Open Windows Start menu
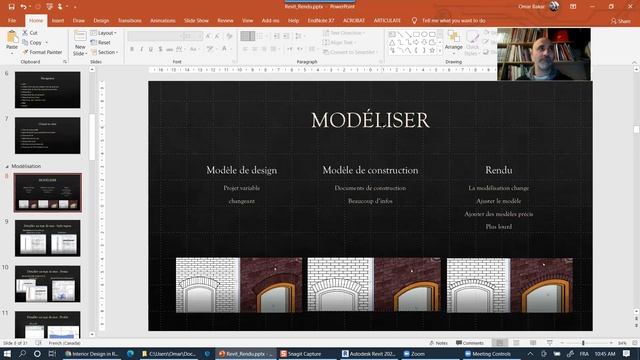Image resolution: width=640 pixels, height=360 pixels. point(7,354)
